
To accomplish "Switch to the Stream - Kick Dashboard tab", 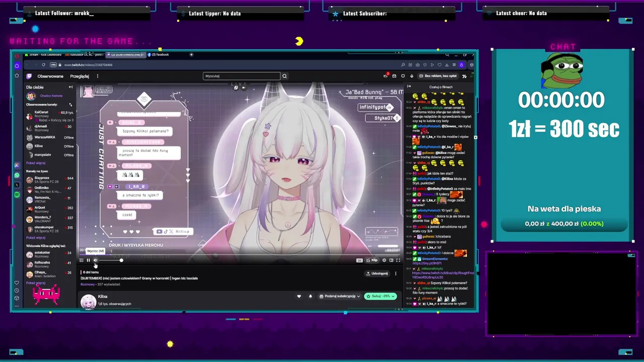I will [x=44, y=54].
